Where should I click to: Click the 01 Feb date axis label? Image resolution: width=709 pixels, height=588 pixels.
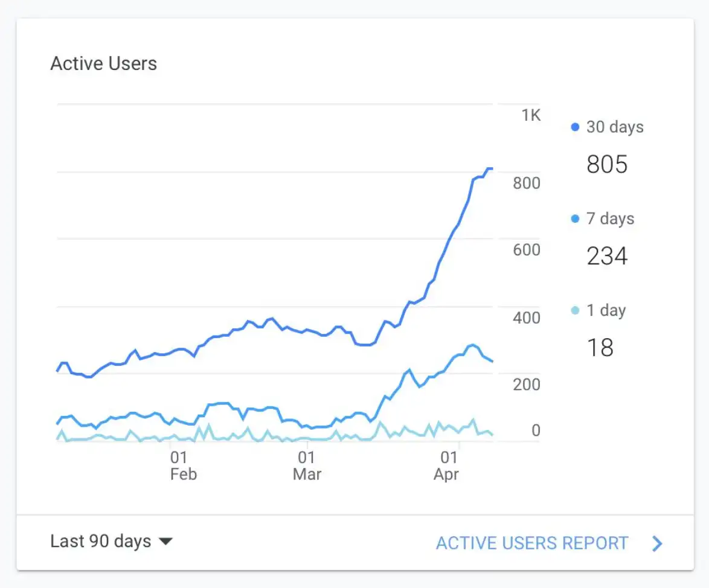coord(183,465)
